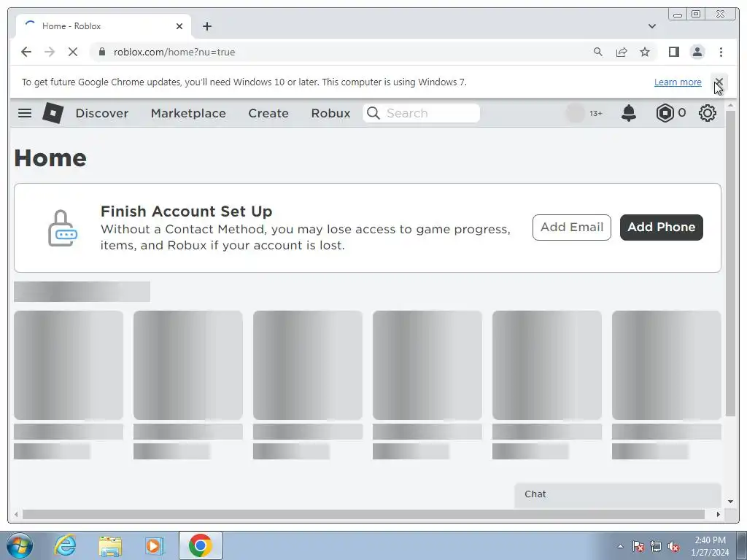Viewport: 747px width, 560px height.
Task: Click the Add Phone button
Action: coord(661,227)
